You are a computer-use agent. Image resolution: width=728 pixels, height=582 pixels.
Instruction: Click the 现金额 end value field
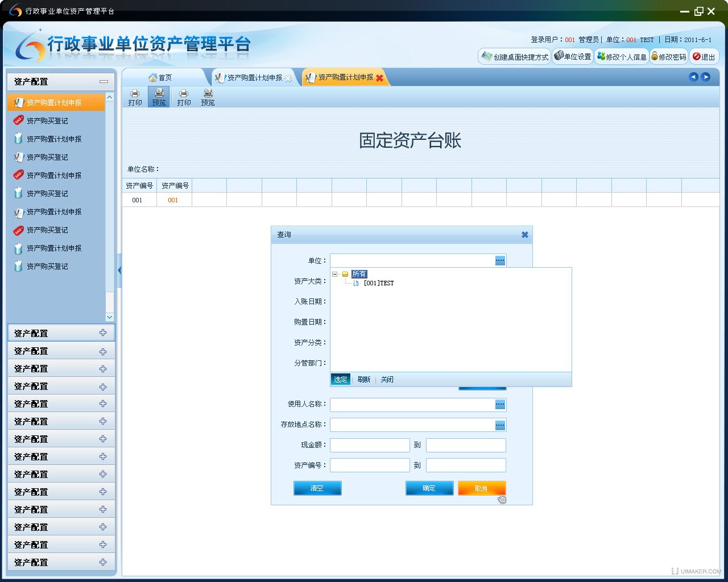(466, 445)
